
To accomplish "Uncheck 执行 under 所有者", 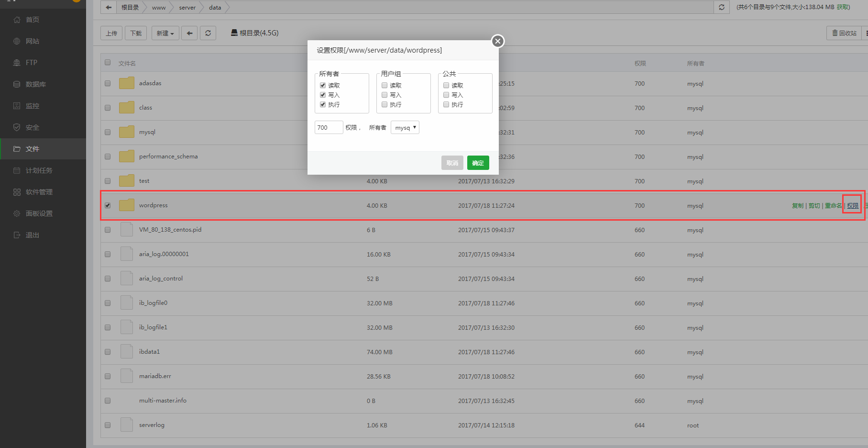I will (x=323, y=104).
